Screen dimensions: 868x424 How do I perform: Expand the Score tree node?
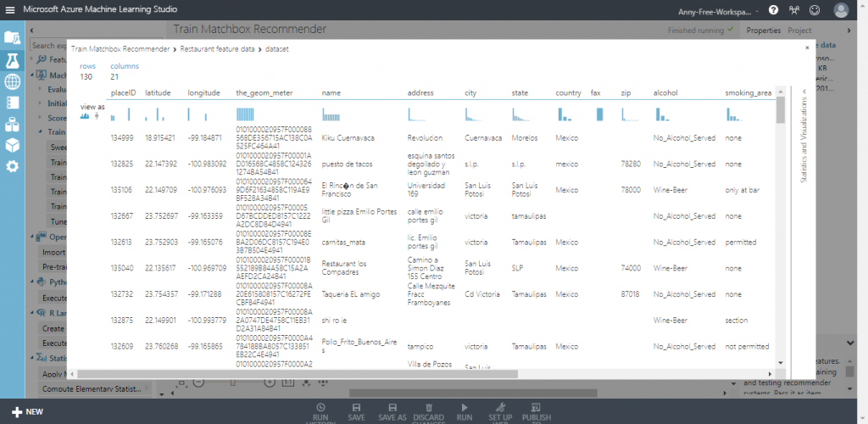click(40, 117)
